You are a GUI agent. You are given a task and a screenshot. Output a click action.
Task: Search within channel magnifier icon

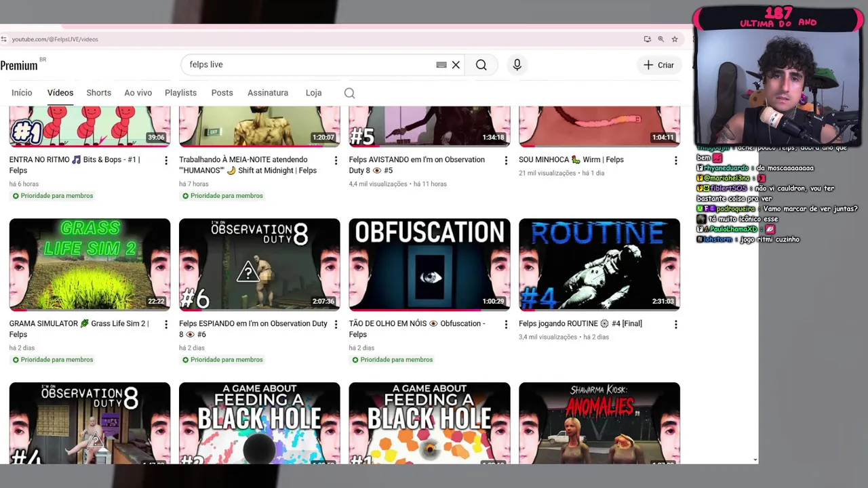[x=349, y=93]
